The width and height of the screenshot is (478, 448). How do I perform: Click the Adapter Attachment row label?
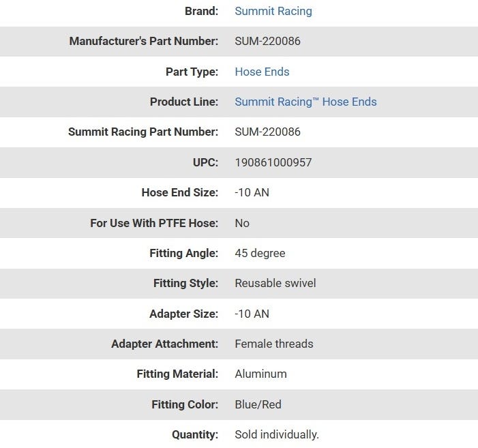(x=164, y=344)
